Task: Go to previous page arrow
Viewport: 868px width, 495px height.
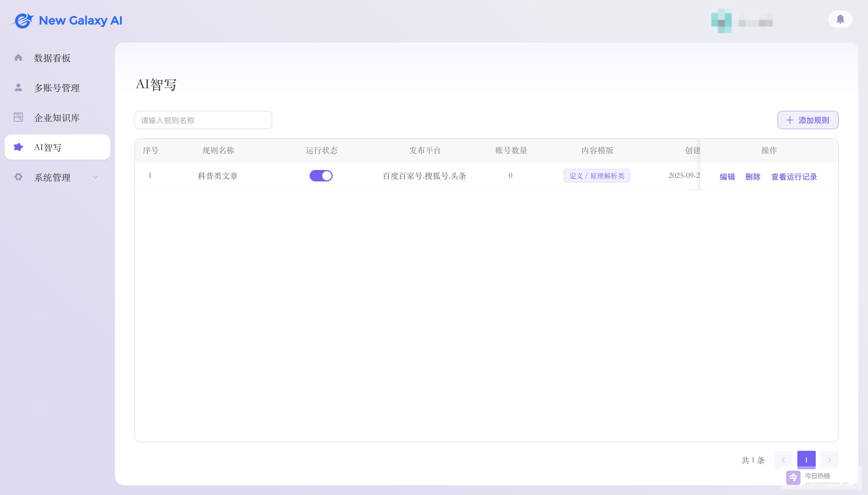Action: coord(783,460)
